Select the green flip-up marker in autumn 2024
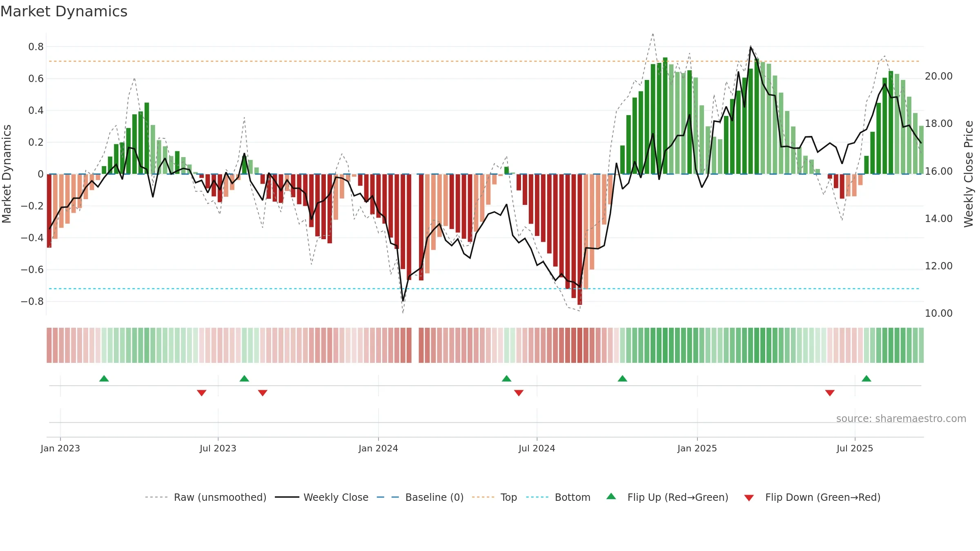The image size is (980, 551). [x=622, y=378]
